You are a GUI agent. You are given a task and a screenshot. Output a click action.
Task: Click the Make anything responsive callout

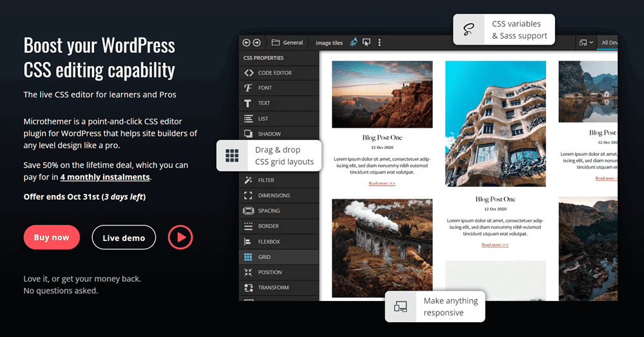(435, 307)
